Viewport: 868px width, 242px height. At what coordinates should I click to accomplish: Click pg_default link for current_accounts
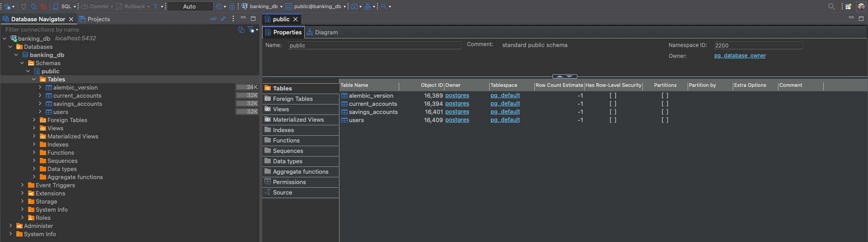[x=505, y=104]
